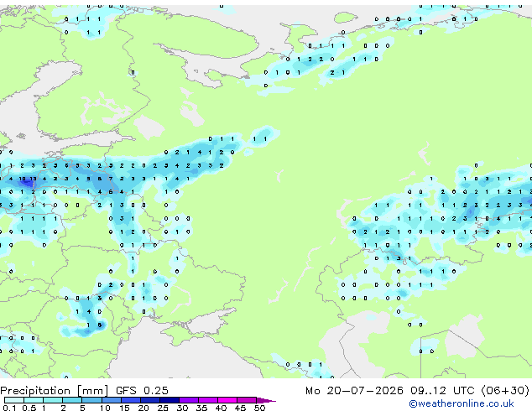Choose the legend swatch between 45 and 50
532x411 pixels.
pyautogui.click(x=247, y=400)
